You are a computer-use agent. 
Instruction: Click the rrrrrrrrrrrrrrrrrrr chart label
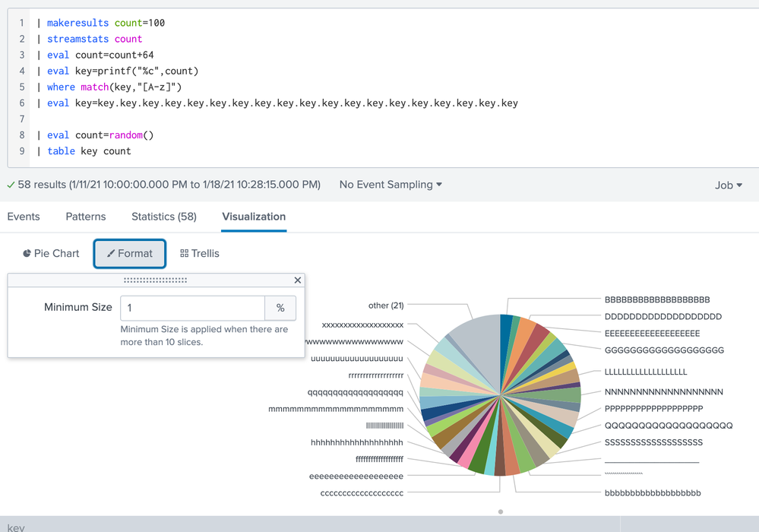[375, 375]
